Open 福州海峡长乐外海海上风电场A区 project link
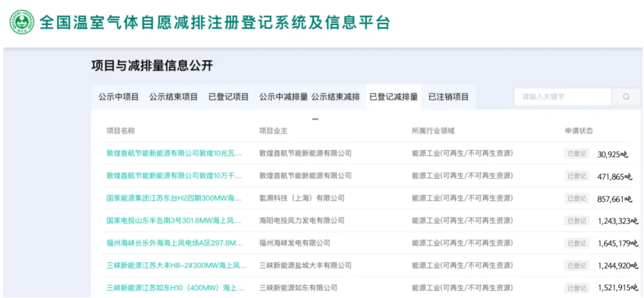644x298 pixels. pos(175,243)
